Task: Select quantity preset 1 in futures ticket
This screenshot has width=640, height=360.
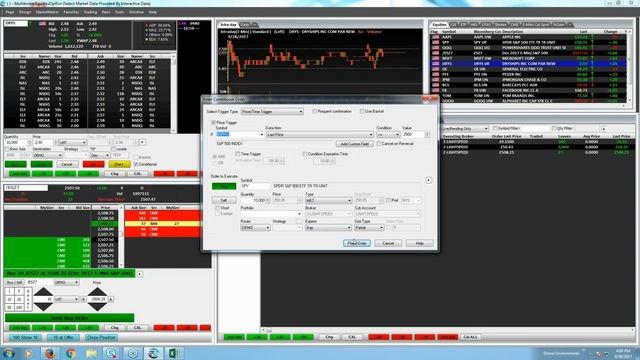Action: tap(9, 291)
